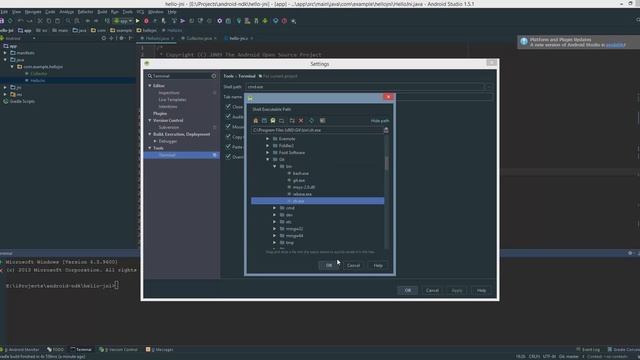Viewport: 640px width, 360px height.
Task: Click the green SDK Manager download icon in the toolbar
Action: [x=265, y=21]
